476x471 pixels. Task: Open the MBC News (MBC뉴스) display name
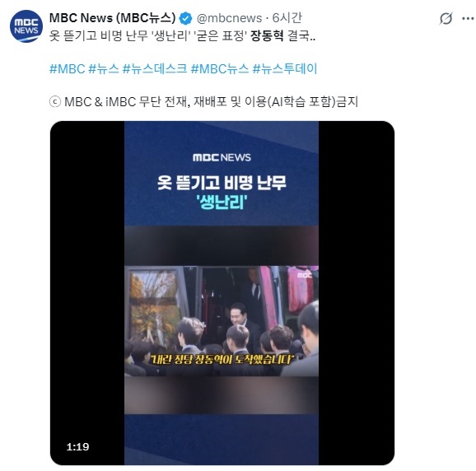click(x=112, y=18)
